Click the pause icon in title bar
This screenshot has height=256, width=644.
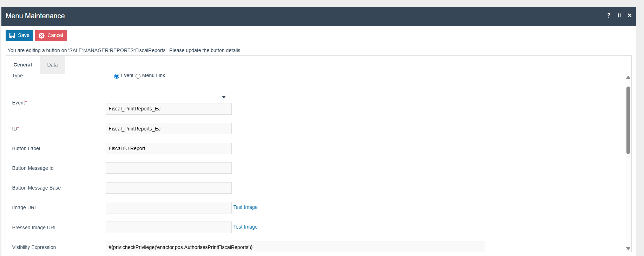(x=619, y=15)
